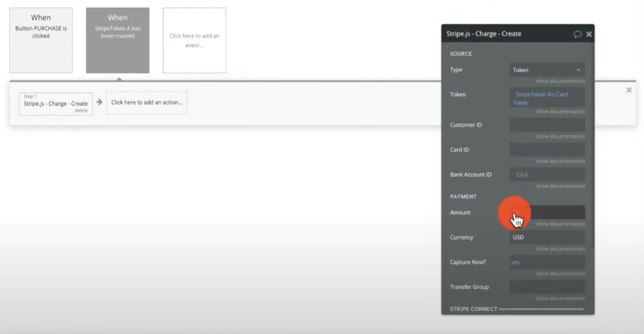Click the Bank Account ID field

[547, 174]
